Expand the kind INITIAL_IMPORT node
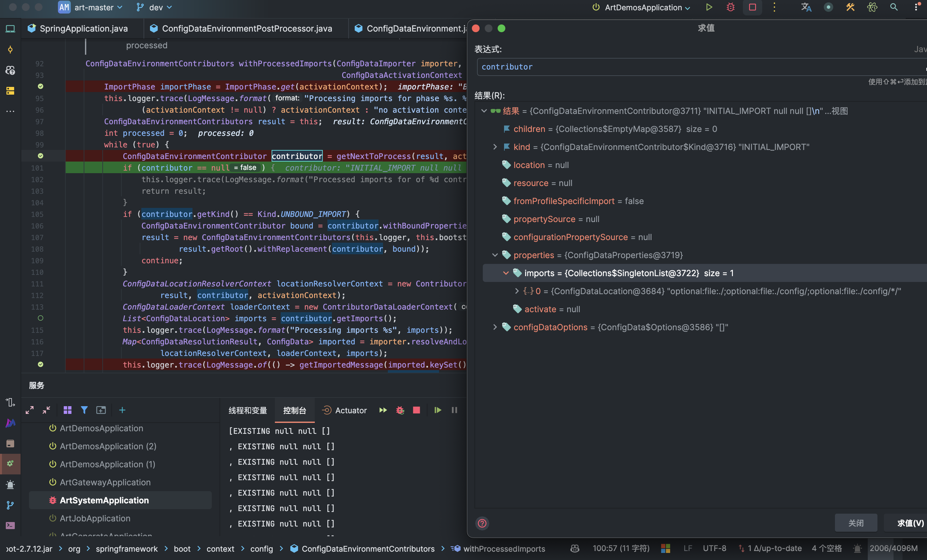This screenshot has width=927, height=560. [495, 147]
